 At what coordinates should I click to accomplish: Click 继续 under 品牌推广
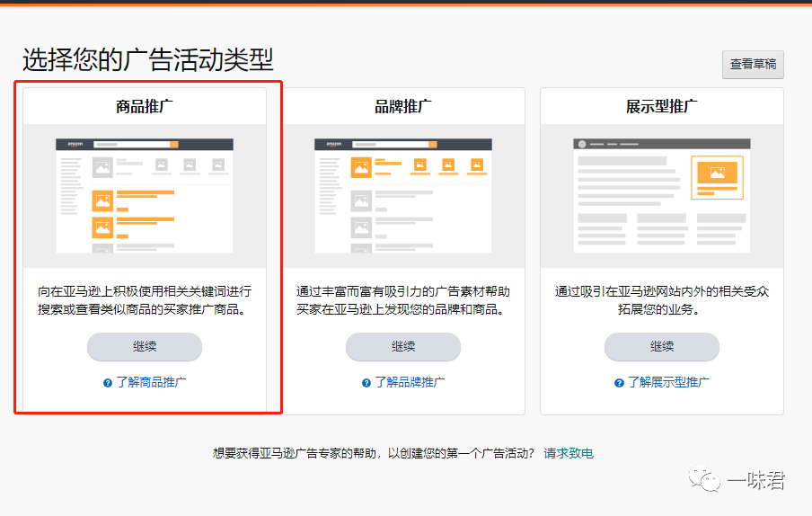point(403,347)
